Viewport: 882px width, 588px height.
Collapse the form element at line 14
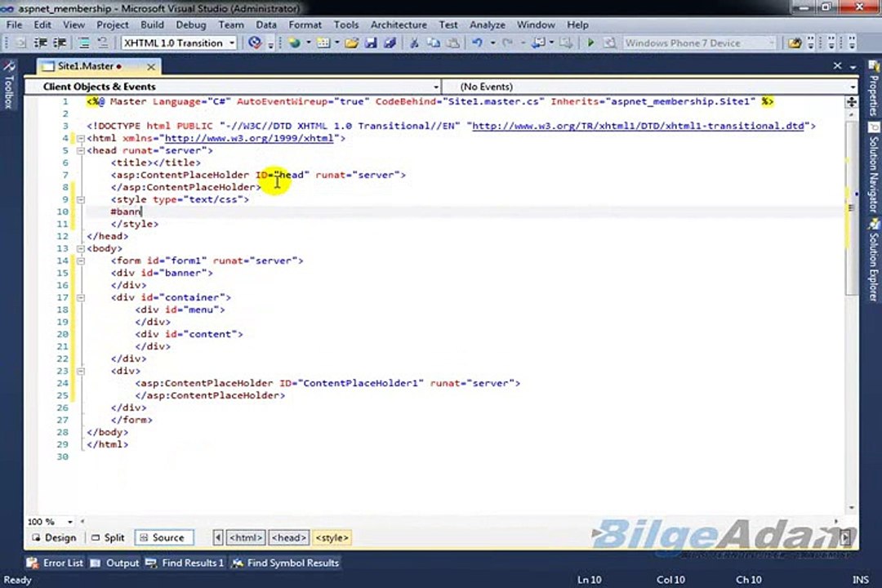pos(80,261)
